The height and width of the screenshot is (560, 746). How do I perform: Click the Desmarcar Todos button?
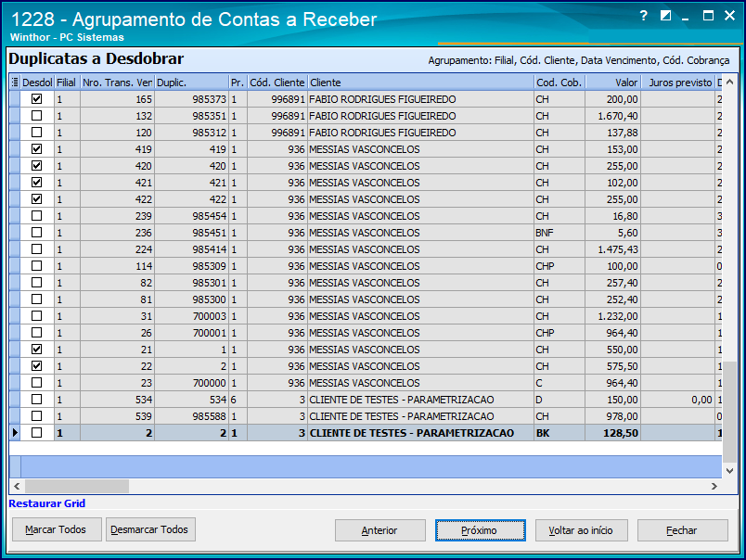click(150, 529)
